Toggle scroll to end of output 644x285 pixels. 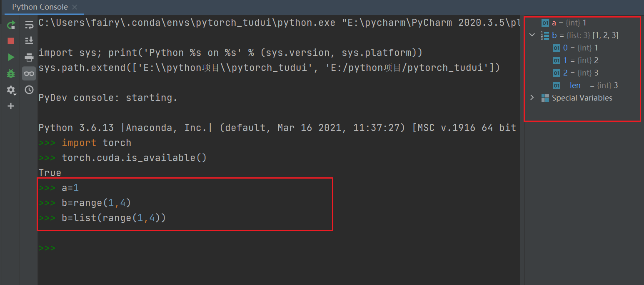29,41
